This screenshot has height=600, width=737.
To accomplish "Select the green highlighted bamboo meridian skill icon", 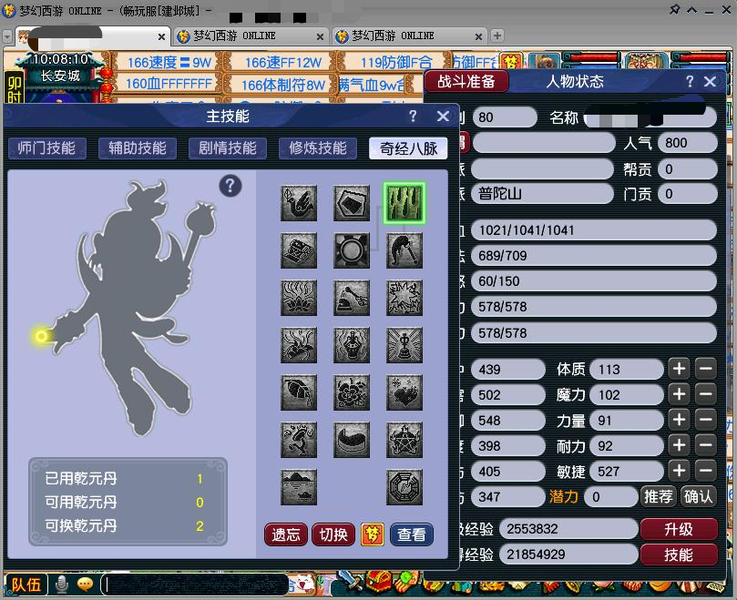I will click(x=404, y=203).
